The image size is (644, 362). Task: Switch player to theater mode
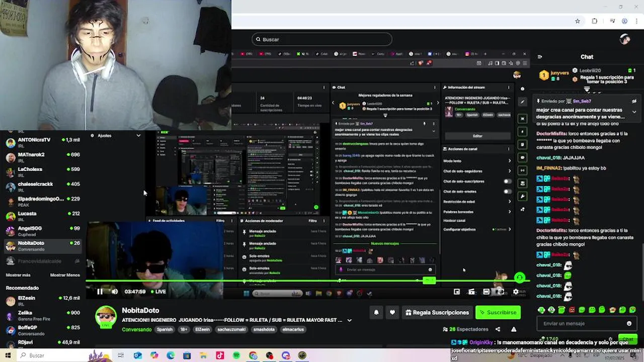[x=486, y=292]
